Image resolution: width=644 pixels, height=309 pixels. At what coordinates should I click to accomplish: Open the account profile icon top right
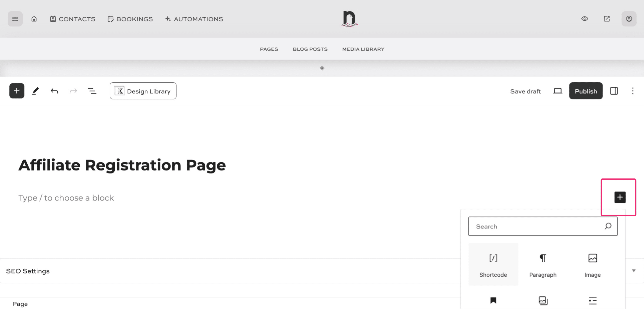tap(629, 19)
